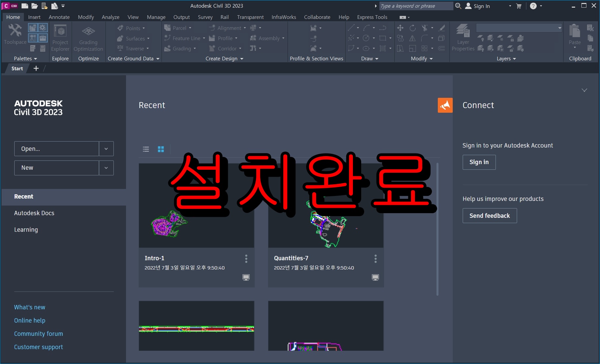Select the Move tool in Modify panel

pyautogui.click(x=400, y=28)
